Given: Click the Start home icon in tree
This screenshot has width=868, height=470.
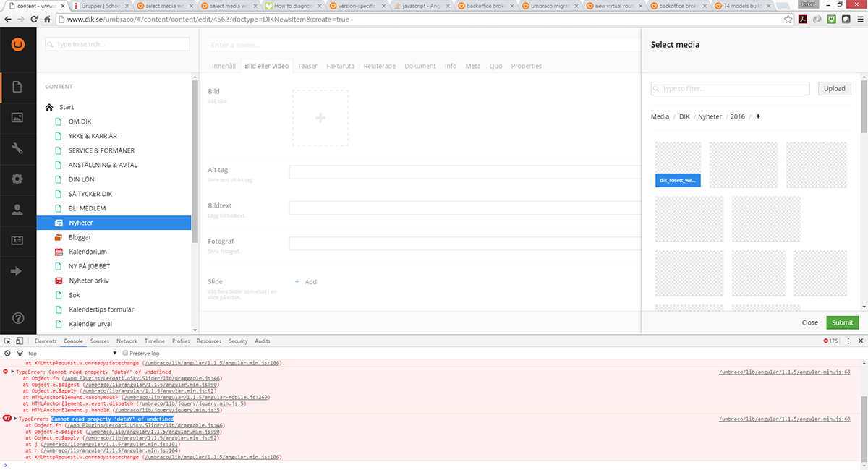Looking at the screenshot, I should tap(50, 107).
